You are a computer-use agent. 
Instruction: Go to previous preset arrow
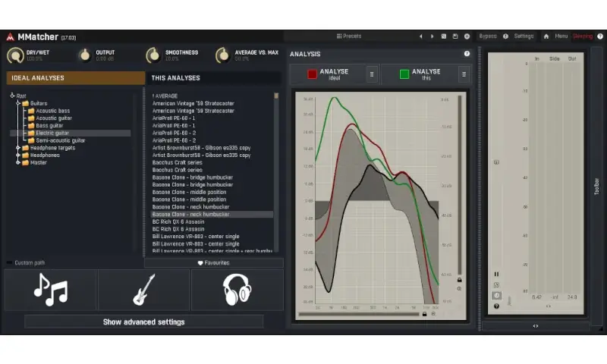pyautogui.click(x=421, y=36)
